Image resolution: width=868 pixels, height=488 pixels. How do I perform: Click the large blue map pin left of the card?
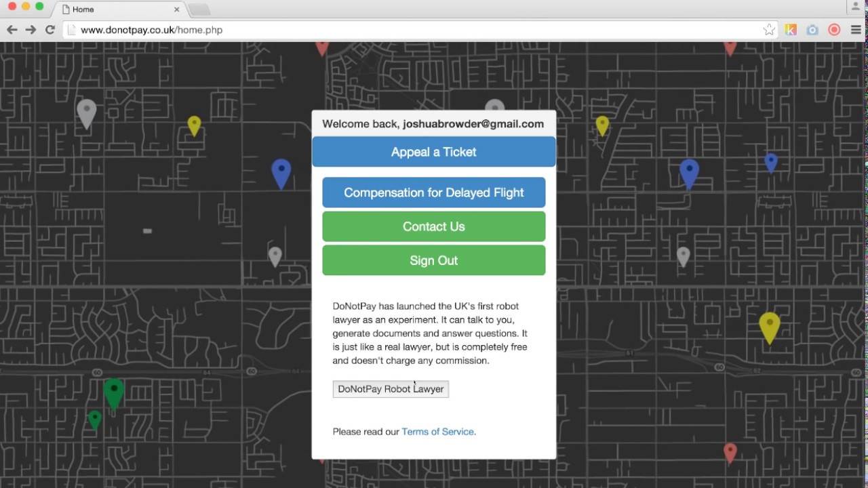281,174
